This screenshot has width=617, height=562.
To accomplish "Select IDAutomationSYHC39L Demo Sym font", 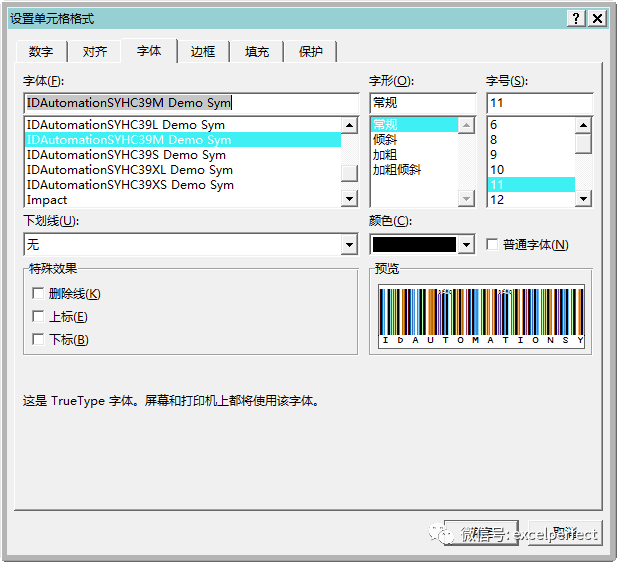I will coord(183,125).
